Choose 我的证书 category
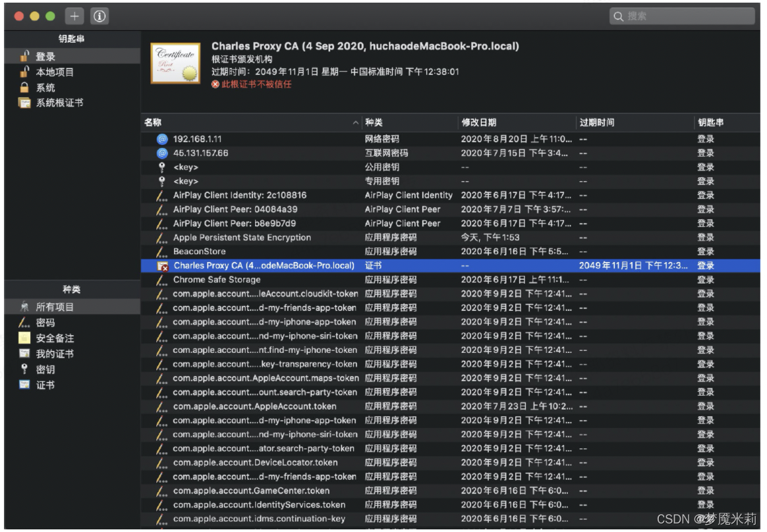This screenshot has height=532, width=767. pyautogui.click(x=72, y=354)
